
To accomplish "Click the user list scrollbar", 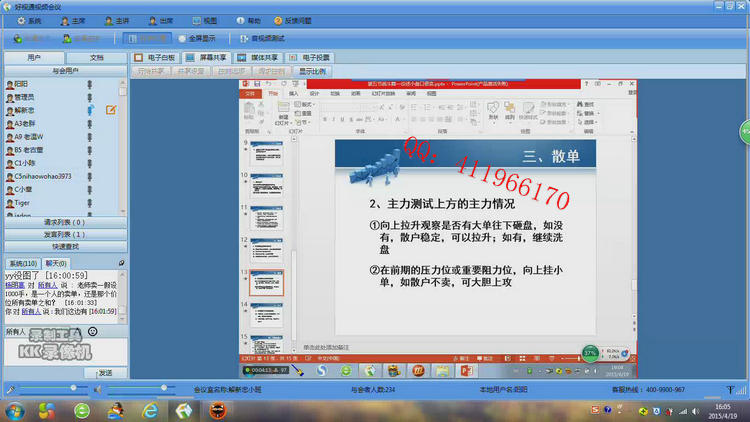I will pyautogui.click(x=123, y=147).
